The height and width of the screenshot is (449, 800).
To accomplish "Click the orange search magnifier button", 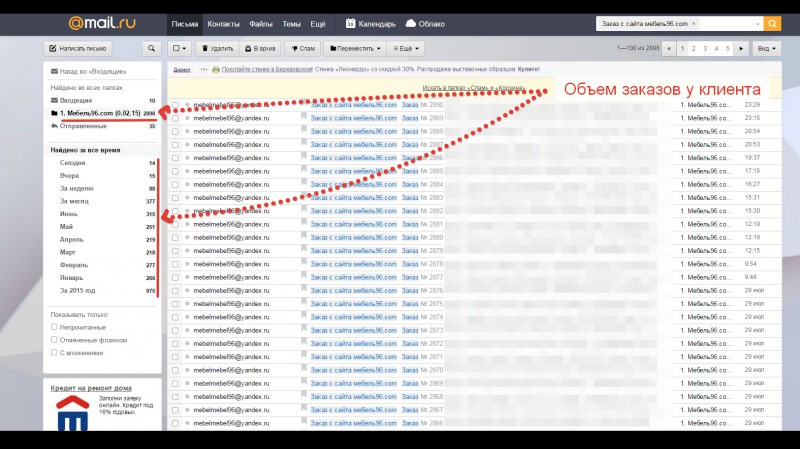I will click(772, 23).
